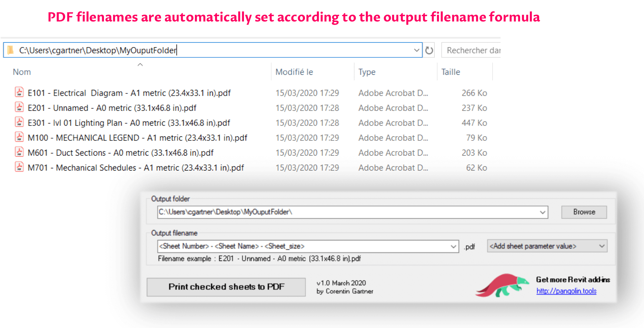The height and width of the screenshot is (328, 644).
Task: Click the refresh icon beside address bar
Action: [x=429, y=50]
